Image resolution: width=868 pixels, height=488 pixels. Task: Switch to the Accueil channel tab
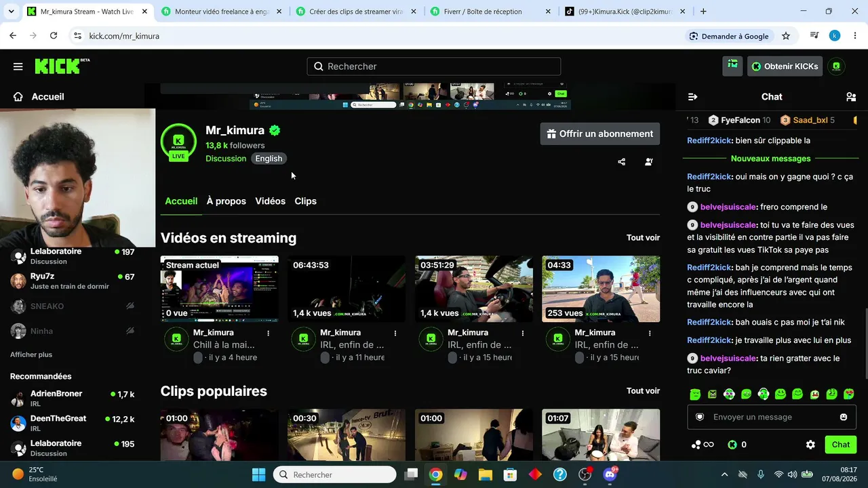pyautogui.click(x=181, y=201)
